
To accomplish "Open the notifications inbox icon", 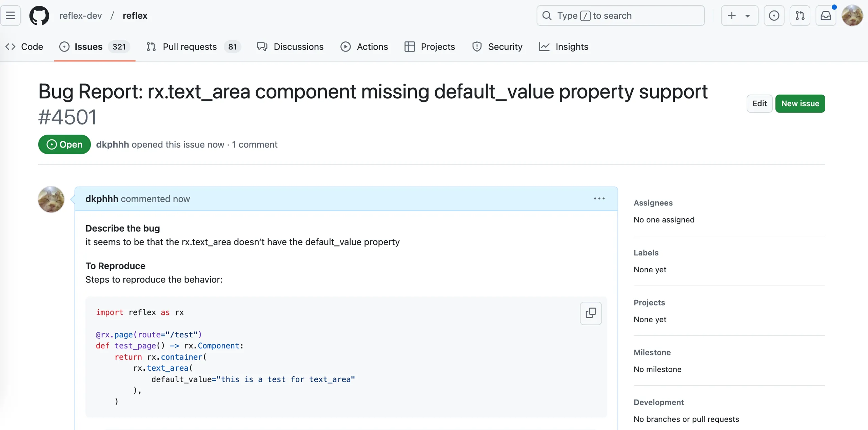I will 826,16.
